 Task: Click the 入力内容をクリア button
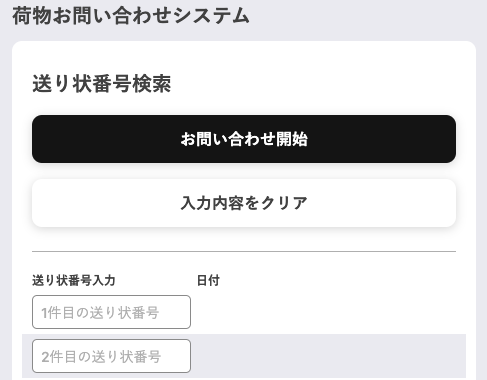[244, 203]
